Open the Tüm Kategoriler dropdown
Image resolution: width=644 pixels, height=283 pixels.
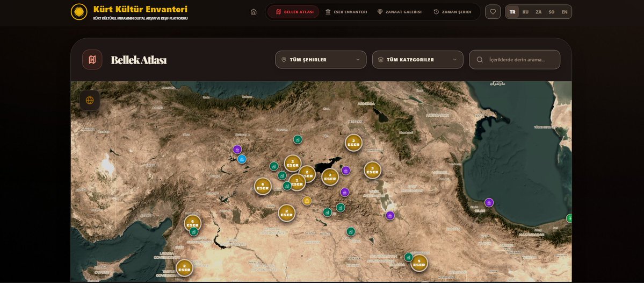pyautogui.click(x=418, y=60)
